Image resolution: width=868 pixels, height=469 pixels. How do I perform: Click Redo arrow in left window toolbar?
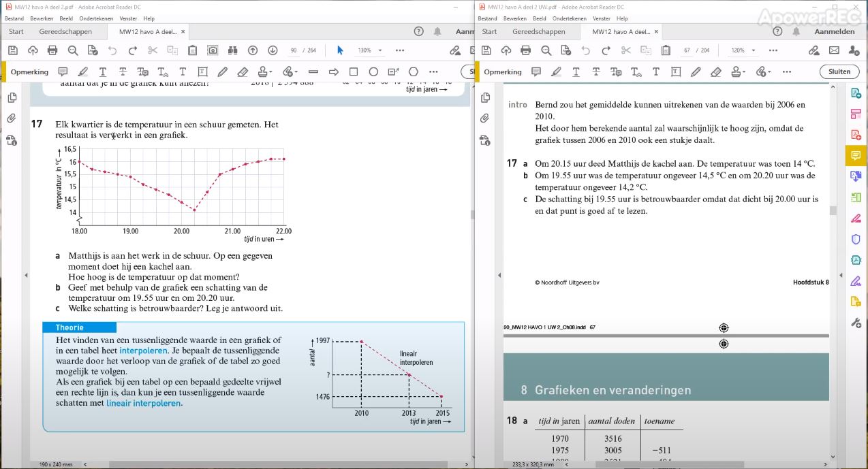(133, 50)
